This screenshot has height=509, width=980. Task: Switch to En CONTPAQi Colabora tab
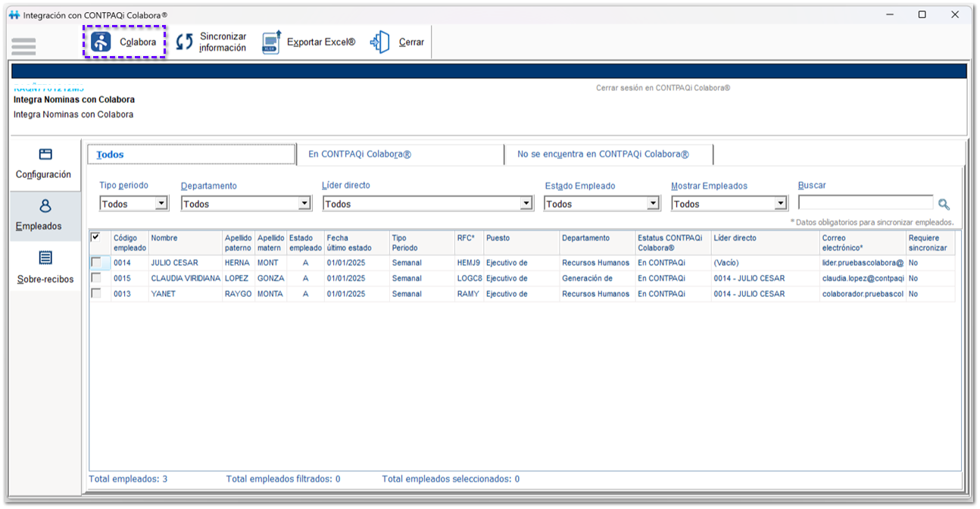(400, 155)
